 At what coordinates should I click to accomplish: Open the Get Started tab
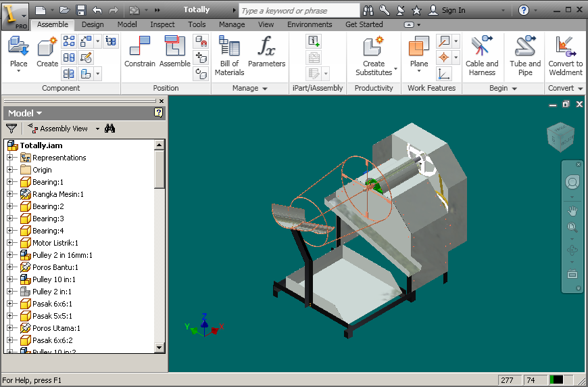pyautogui.click(x=364, y=24)
